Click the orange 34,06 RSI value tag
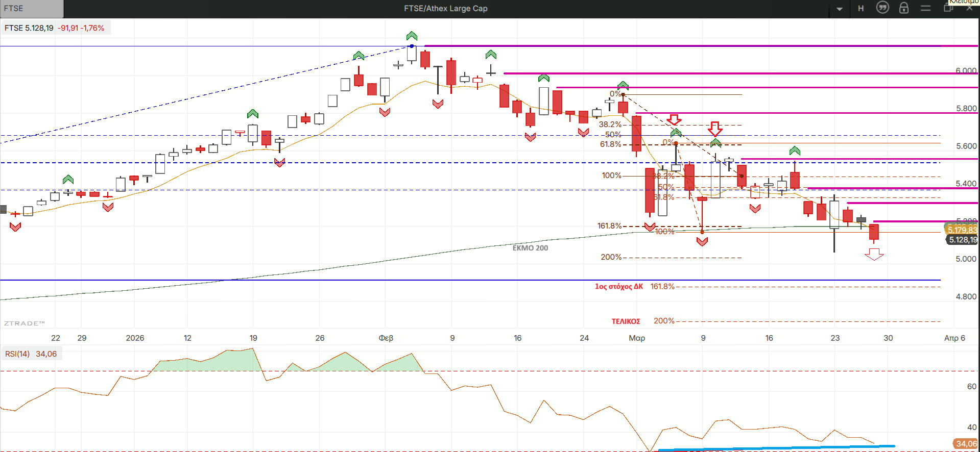This screenshot has height=452, width=980. click(x=966, y=444)
